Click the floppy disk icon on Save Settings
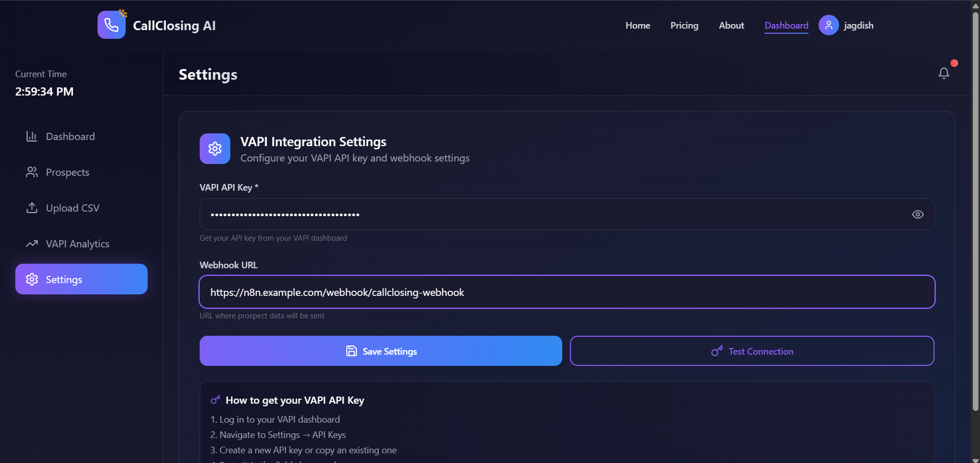 coord(351,351)
